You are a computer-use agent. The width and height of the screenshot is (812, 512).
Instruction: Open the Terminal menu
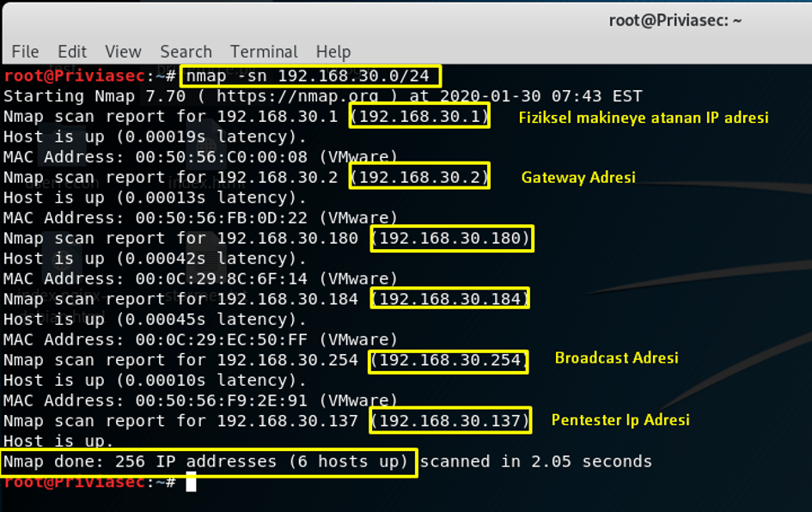coord(264,52)
